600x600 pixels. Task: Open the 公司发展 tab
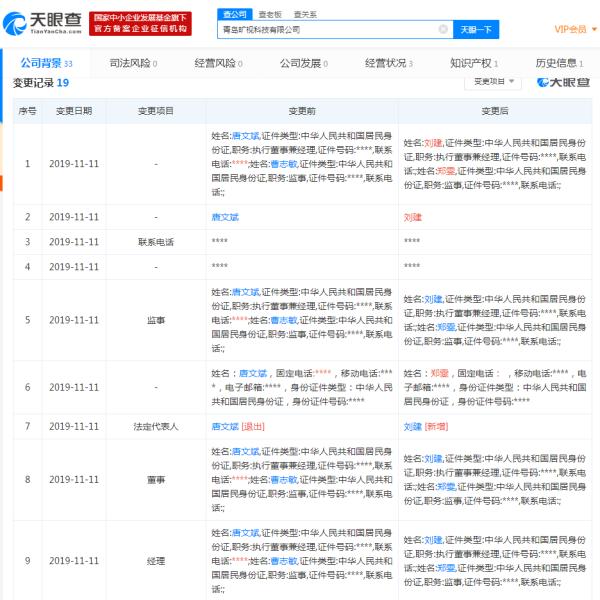(303, 63)
